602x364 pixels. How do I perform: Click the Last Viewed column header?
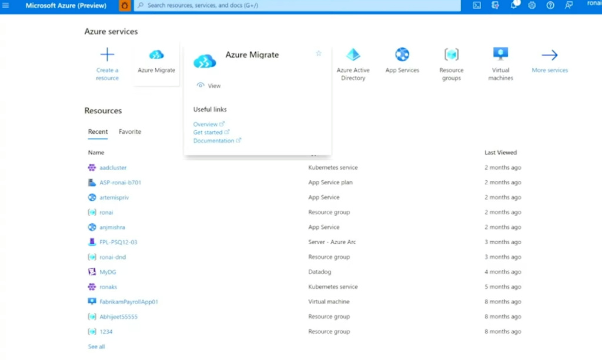(x=500, y=153)
